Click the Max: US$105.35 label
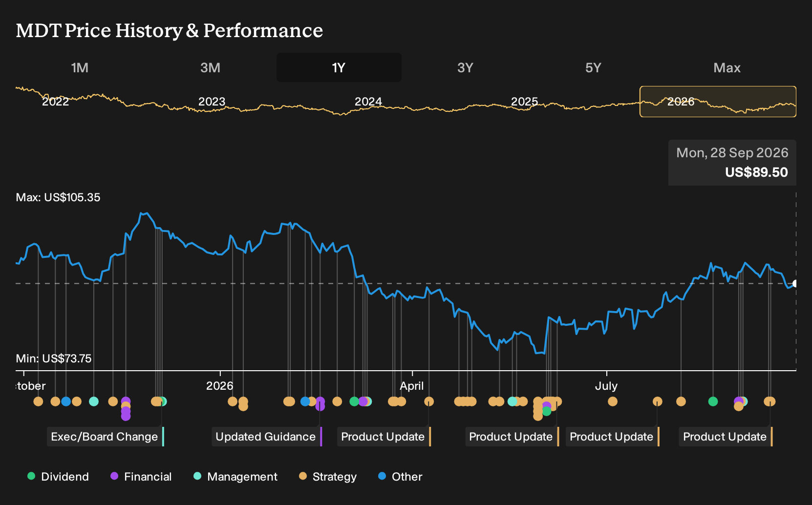This screenshot has width=812, height=505. 58,197
